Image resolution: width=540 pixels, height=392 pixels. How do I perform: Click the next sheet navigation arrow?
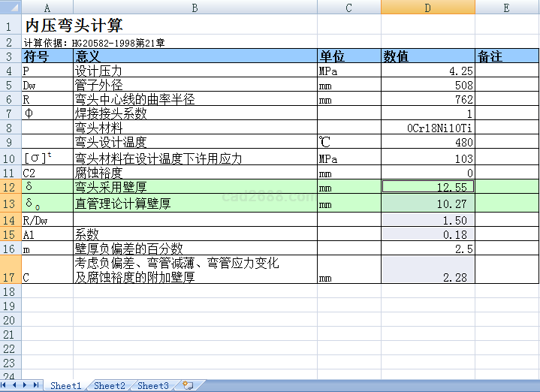pos(26,385)
